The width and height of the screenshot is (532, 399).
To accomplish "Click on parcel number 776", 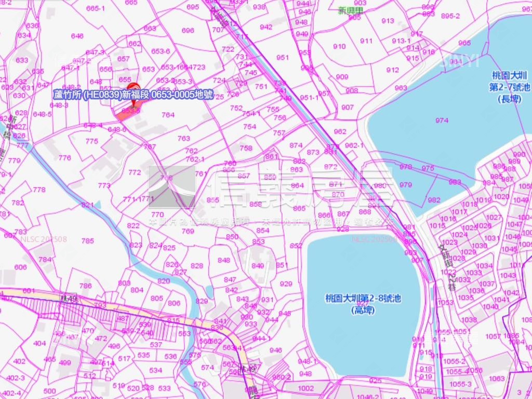I will tap(64, 158).
